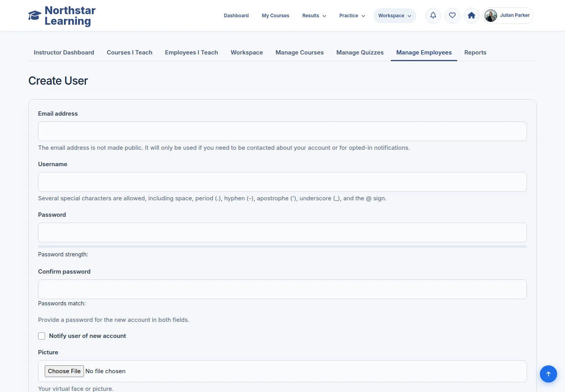Click the Northstar Learning graduation cap logo
This screenshot has width=565, height=392.
click(35, 15)
